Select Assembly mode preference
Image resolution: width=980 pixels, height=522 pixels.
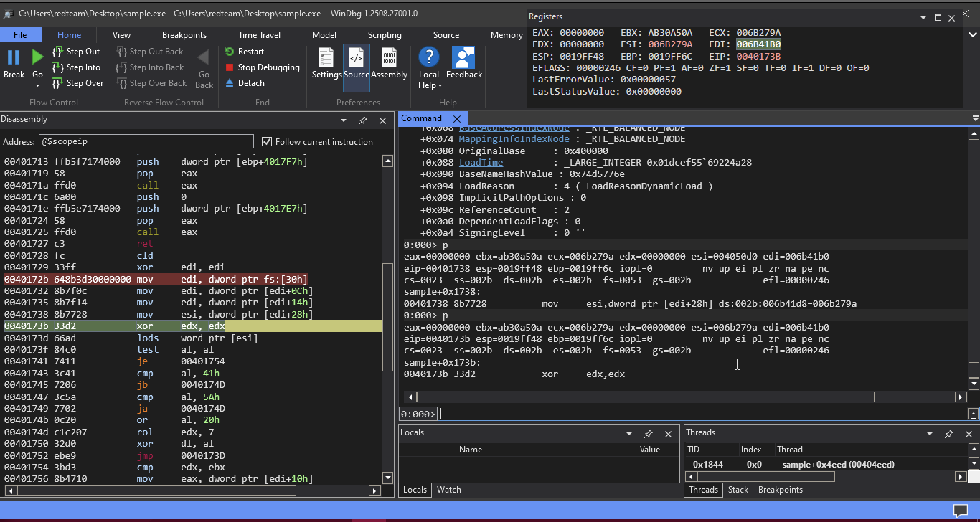click(x=389, y=63)
